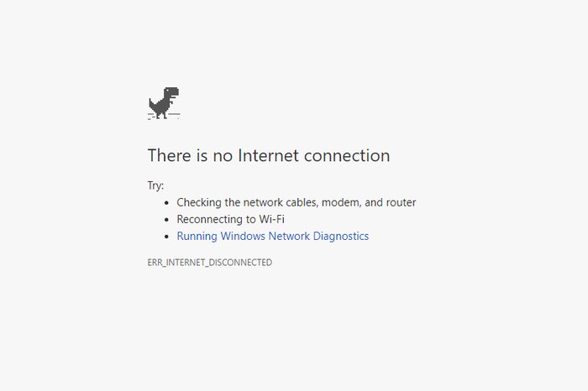Click the 'There is no Internet connection' heading
This screenshot has height=391, width=588.
269,155
